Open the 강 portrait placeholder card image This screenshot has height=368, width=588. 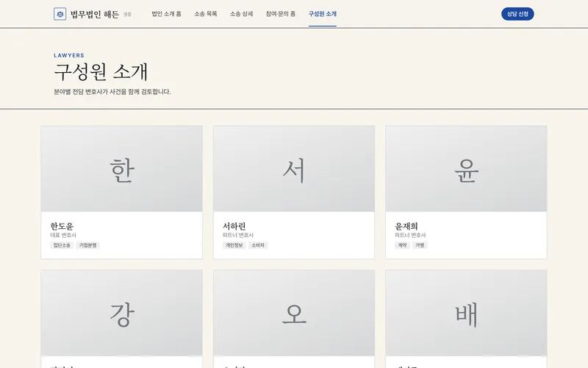[x=122, y=313]
